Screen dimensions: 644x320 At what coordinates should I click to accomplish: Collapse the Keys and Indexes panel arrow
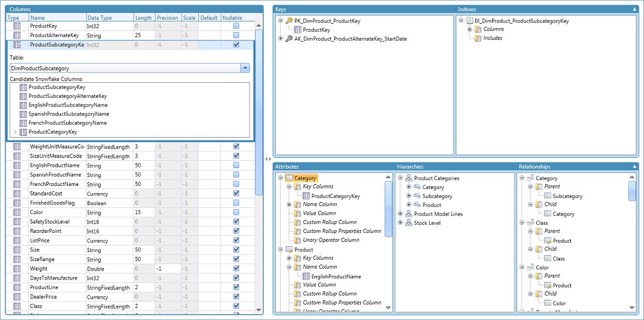[634, 9]
